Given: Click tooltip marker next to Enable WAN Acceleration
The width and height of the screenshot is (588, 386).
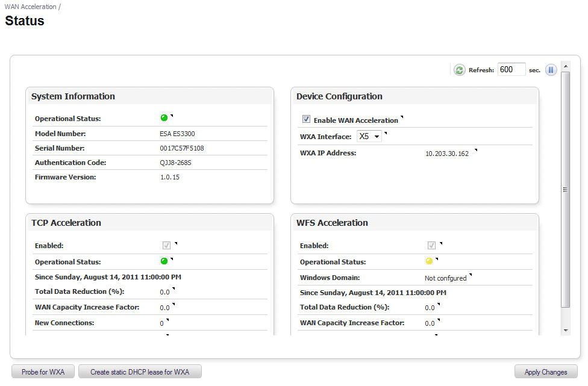Looking at the screenshot, I should point(402,117).
